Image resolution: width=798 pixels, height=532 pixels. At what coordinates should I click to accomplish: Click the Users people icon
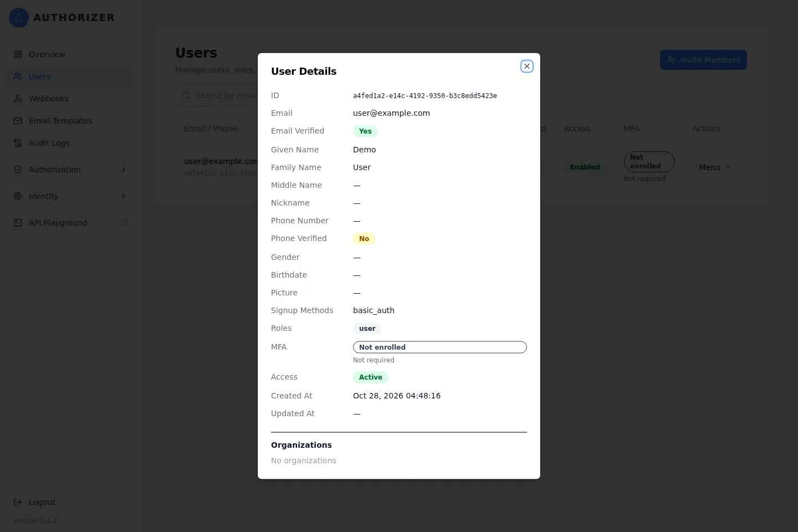18,76
